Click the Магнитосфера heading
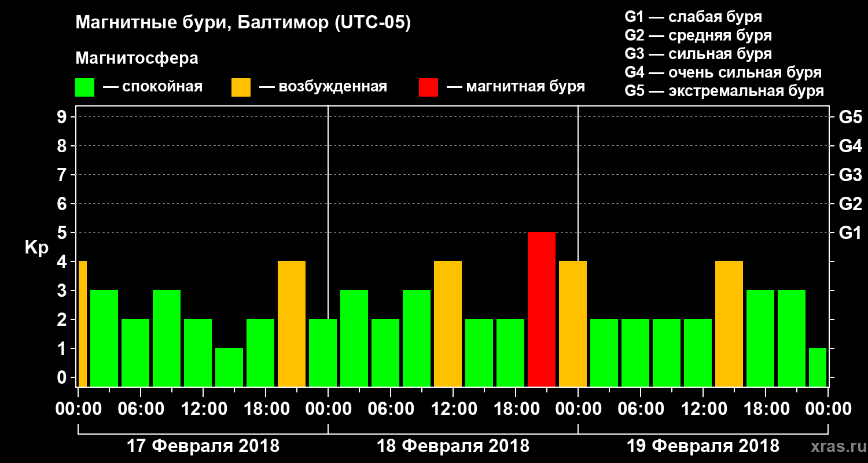Screen dimensions: 868x463 tap(137, 58)
